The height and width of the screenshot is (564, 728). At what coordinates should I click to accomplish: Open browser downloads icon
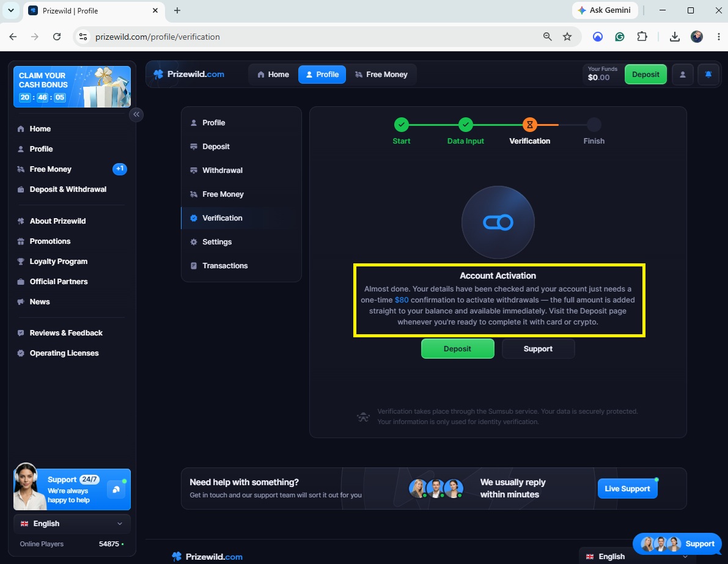[x=675, y=37]
